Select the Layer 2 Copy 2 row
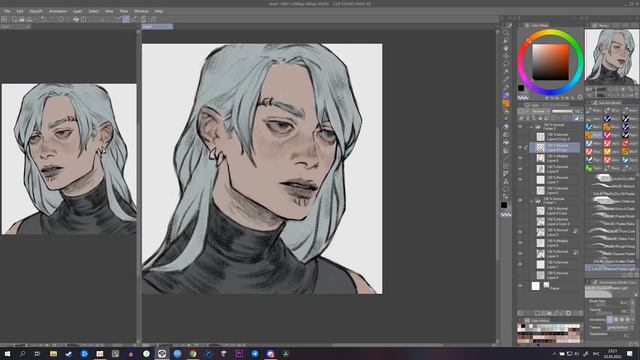640x360 pixels. [555, 222]
